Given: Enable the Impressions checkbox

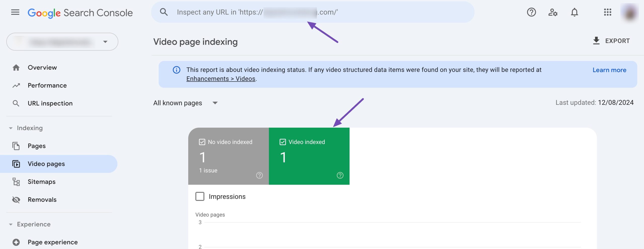Looking at the screenshot, I should tap(200, 196).
